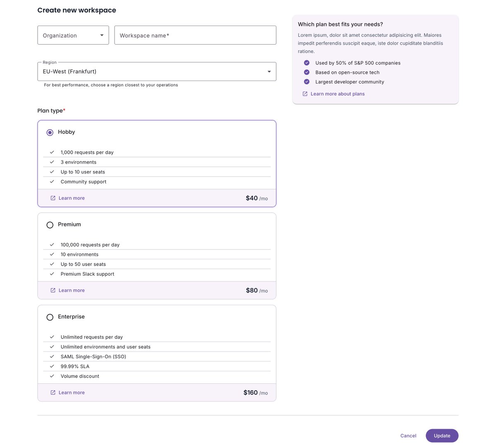Click the external link icon in Enterprise card footer

(53, 393)
